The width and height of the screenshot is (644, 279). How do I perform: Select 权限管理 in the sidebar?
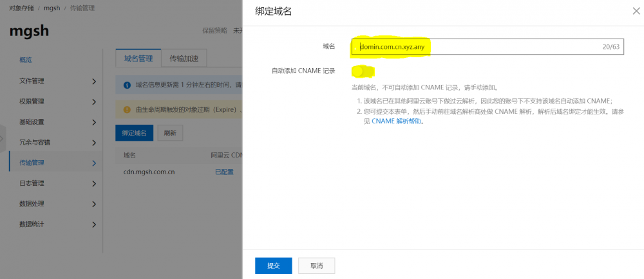point(32,101)
